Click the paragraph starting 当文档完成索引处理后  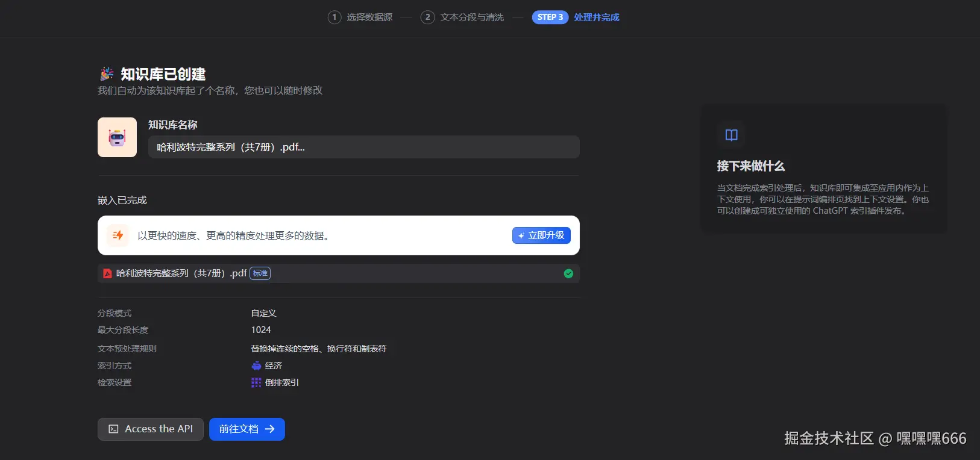pyautogui.click(x=823, y=199)
